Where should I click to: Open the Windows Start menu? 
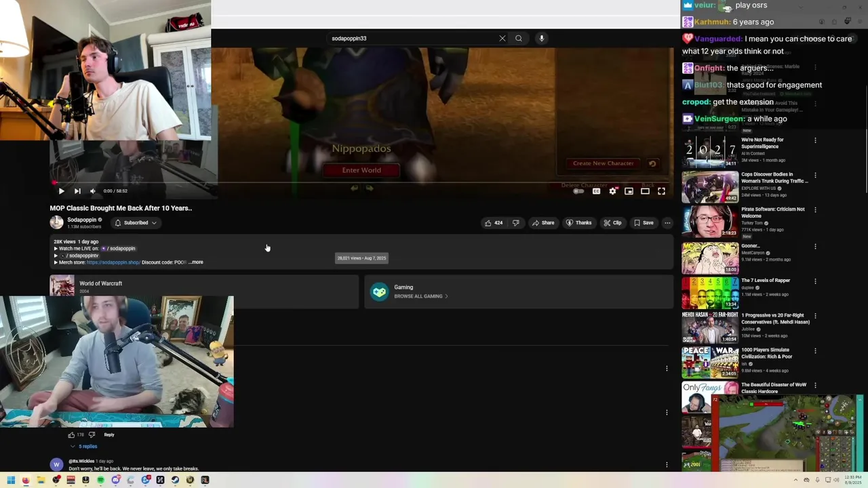(11, 480)
